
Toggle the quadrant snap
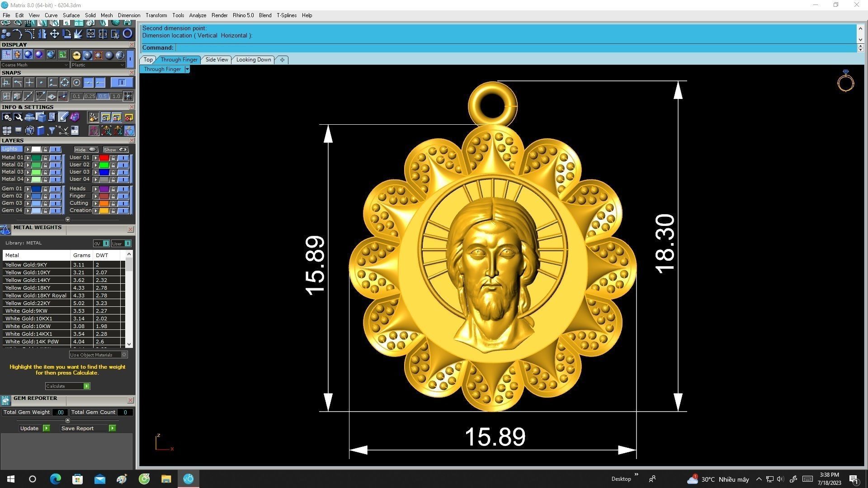pyautogui.click(x=65, y=82)
